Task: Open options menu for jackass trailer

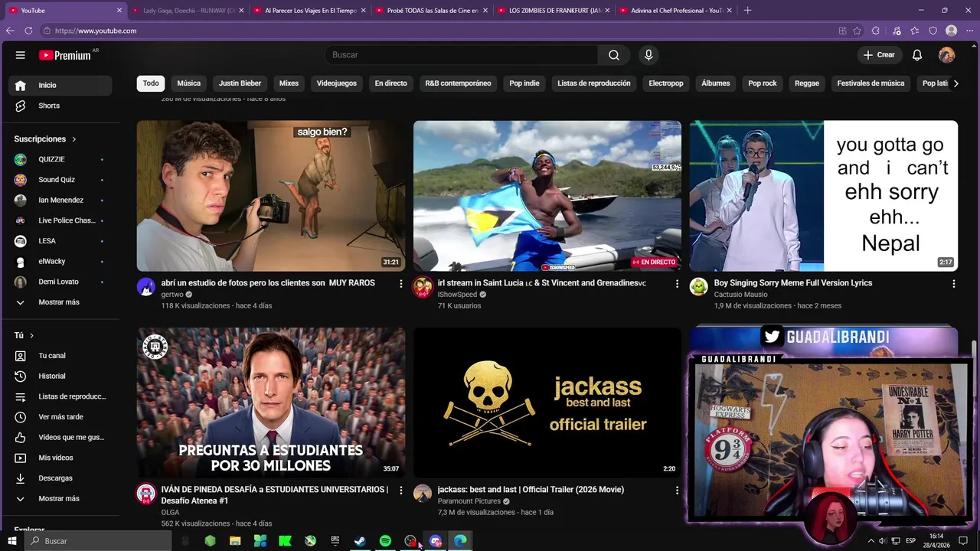Action: (x=677, y=491)
